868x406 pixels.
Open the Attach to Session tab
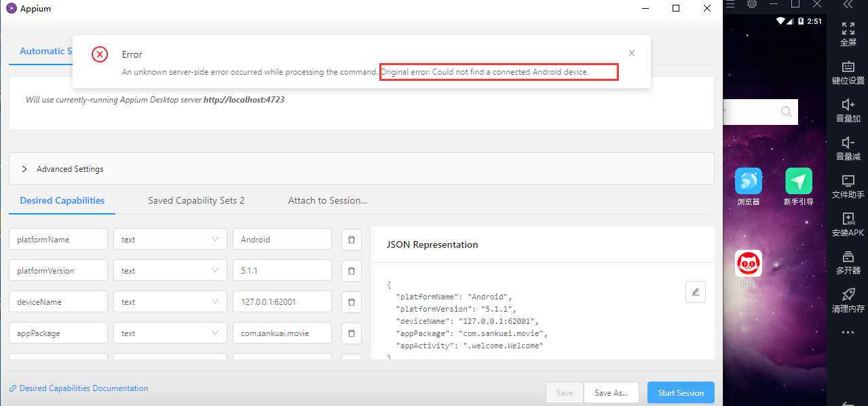[x=328, y=201]
